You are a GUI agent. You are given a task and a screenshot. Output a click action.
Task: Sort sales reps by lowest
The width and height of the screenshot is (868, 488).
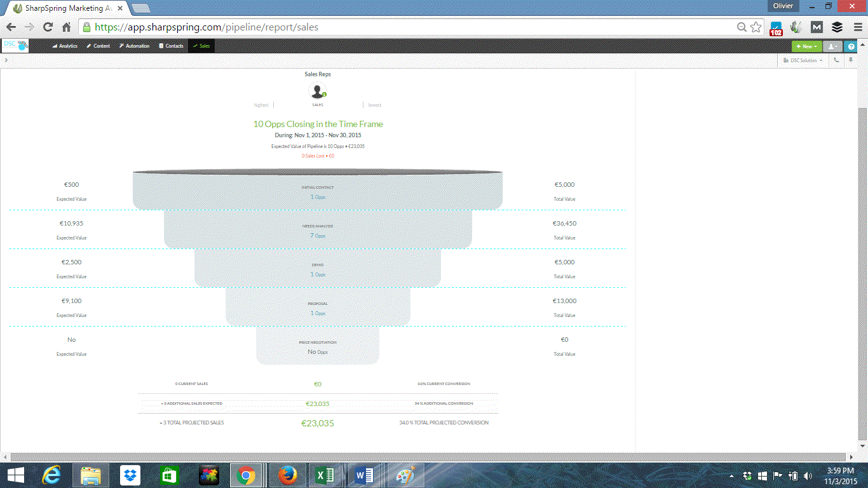point(374,105)
